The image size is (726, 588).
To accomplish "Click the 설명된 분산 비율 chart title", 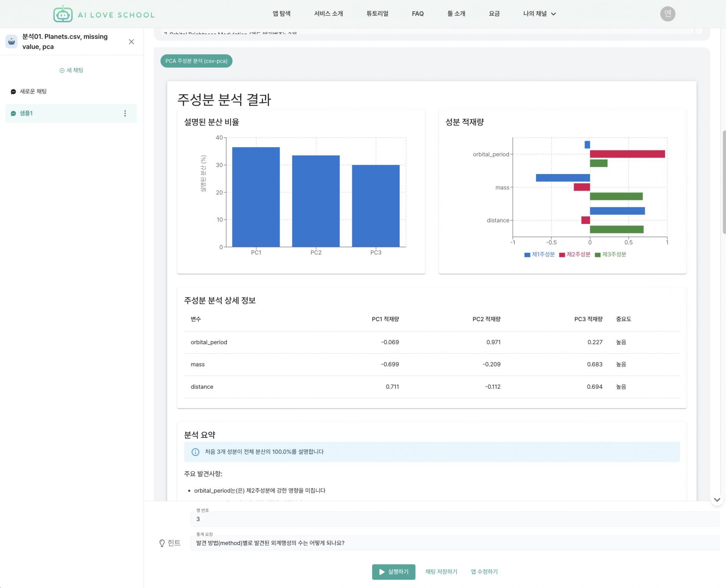I will tap(211, 122).
